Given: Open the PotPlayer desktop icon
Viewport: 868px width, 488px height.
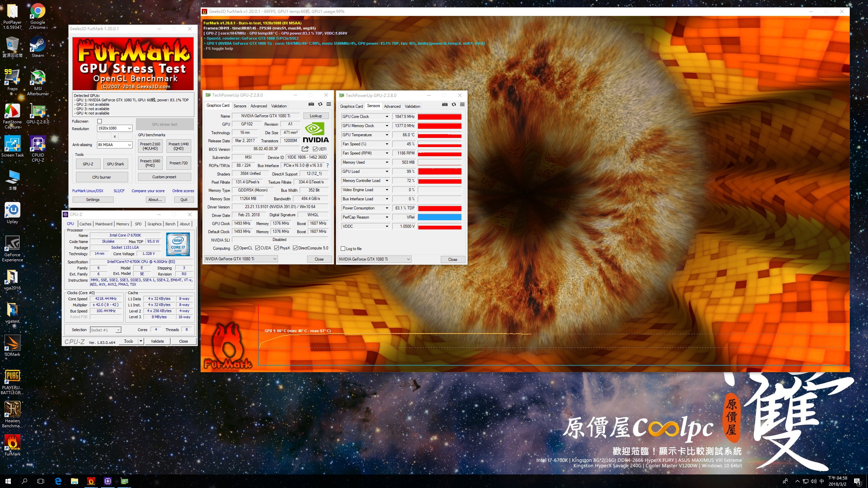Looking at the screenshot, I should tap(13, 16).
